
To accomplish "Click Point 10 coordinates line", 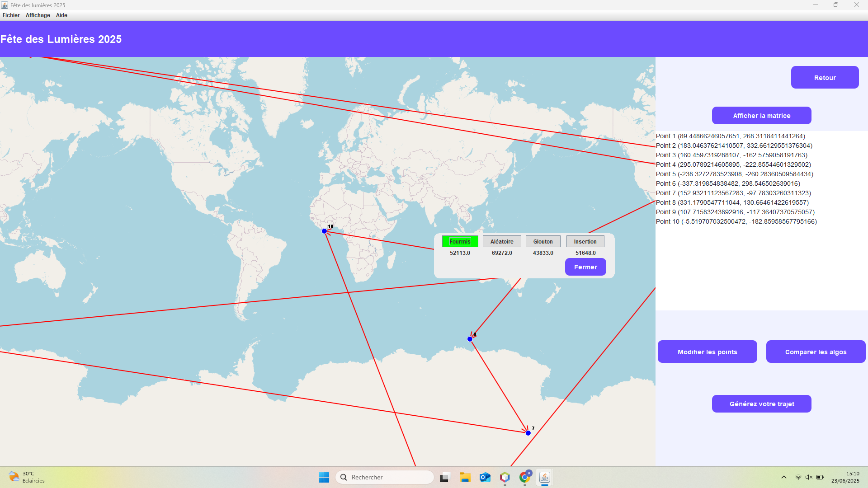I will pyautogui.click(x=736, y=221).
